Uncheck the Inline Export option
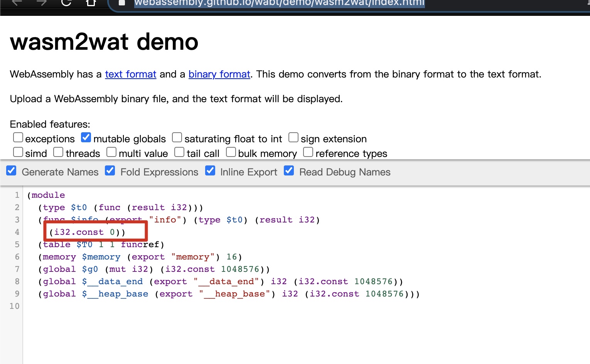The height and width of the screenshot is (364, 590). coord(210,170)
